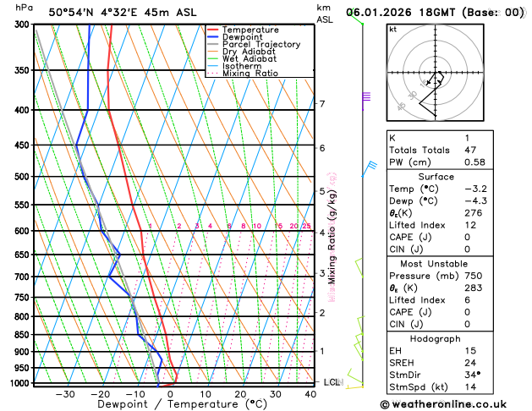Click the Surface "Temp (°C)" value −3.2
Screen dimensions: 532x411
tap(475, 189)
